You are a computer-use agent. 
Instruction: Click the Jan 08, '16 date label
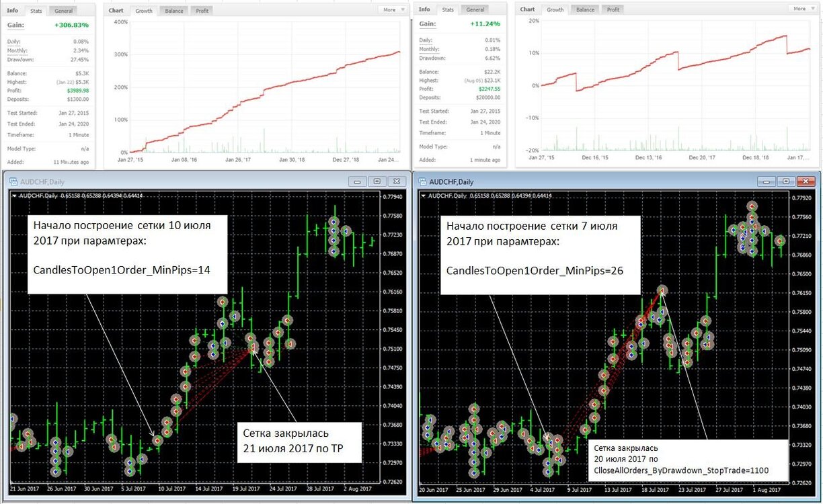click(184, 160)
